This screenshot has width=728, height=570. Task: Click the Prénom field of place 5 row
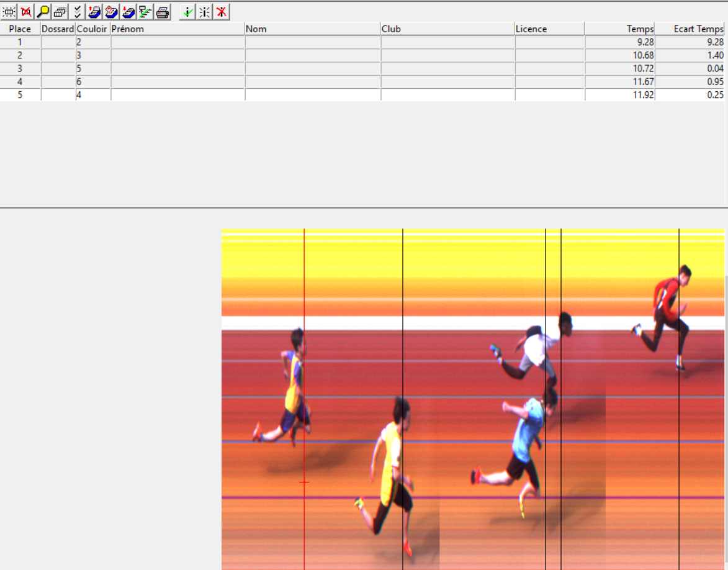point(178,95)
